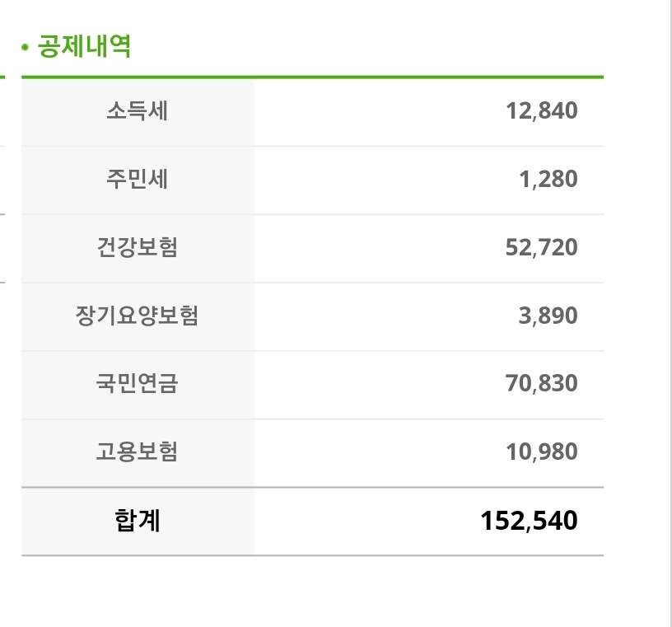Click the gray border line below 합계 row
Screen dimensions: 672x627
(312, 555)
